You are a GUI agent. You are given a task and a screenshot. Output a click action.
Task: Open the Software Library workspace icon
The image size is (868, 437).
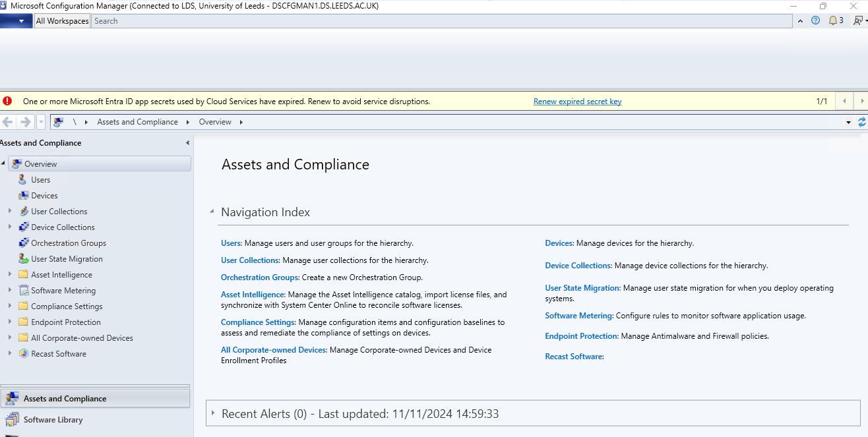[12, 420]
